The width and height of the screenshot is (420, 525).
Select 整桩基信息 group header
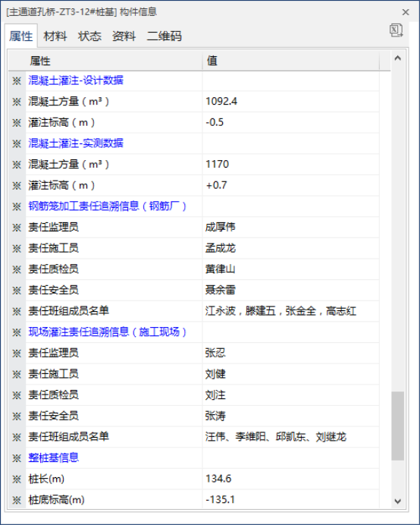(x=54, y=457)
